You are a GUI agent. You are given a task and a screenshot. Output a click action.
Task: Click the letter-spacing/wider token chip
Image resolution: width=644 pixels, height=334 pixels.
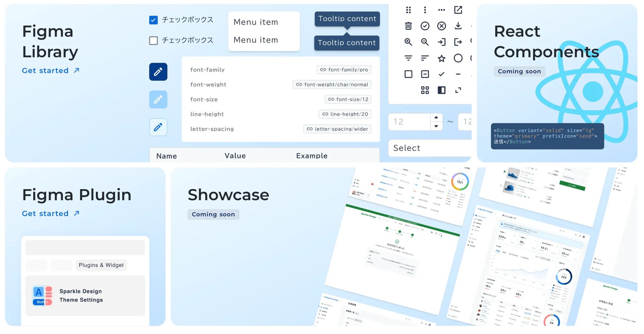337,129
